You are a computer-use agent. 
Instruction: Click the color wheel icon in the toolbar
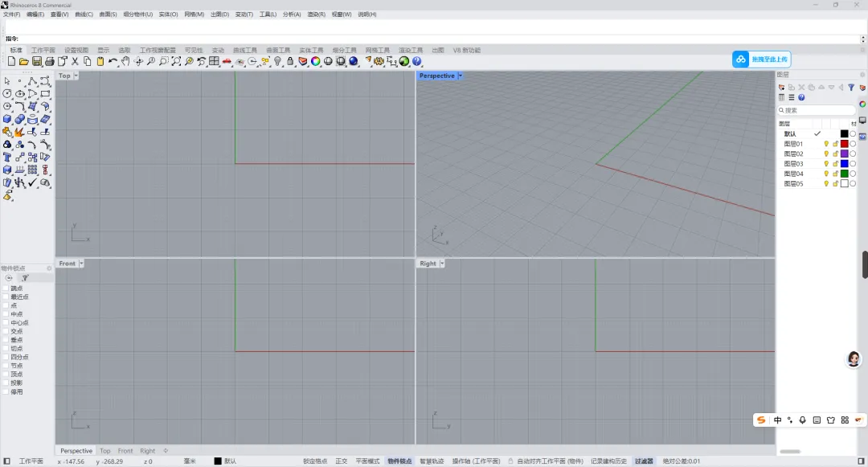(x=316, y=61)
